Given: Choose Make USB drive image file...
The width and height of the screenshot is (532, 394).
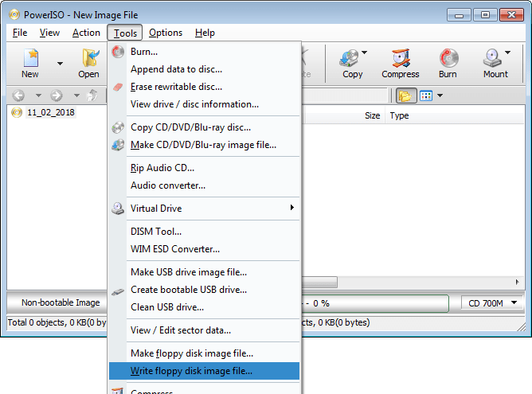Looking at the screenshot, I should click(204, 272).
